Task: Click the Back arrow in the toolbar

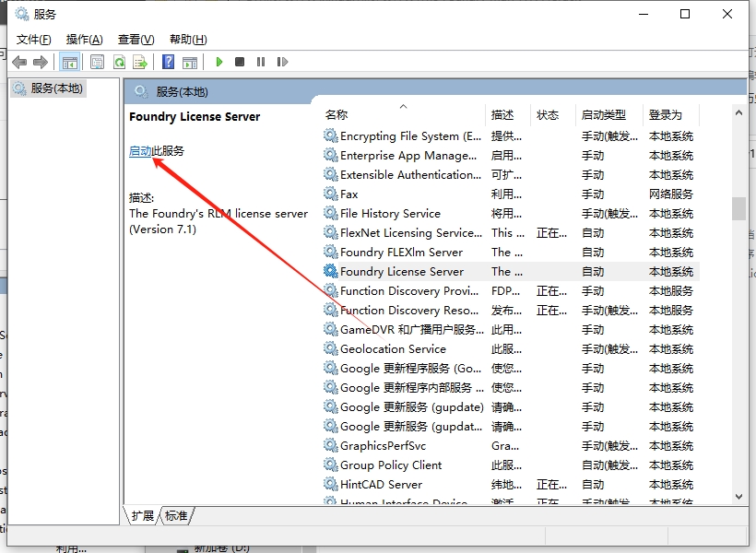Action: tap(19, 62)
